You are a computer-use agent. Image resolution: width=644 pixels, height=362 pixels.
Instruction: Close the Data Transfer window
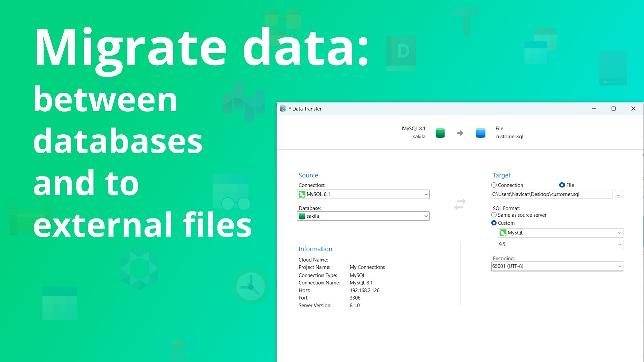tap(633, 109)
